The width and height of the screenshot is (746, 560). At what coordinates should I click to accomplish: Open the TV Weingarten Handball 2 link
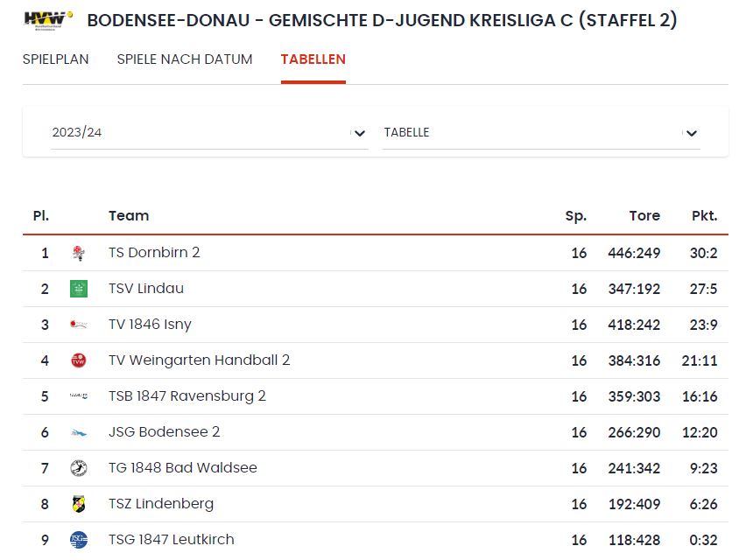tap(200, 360)
